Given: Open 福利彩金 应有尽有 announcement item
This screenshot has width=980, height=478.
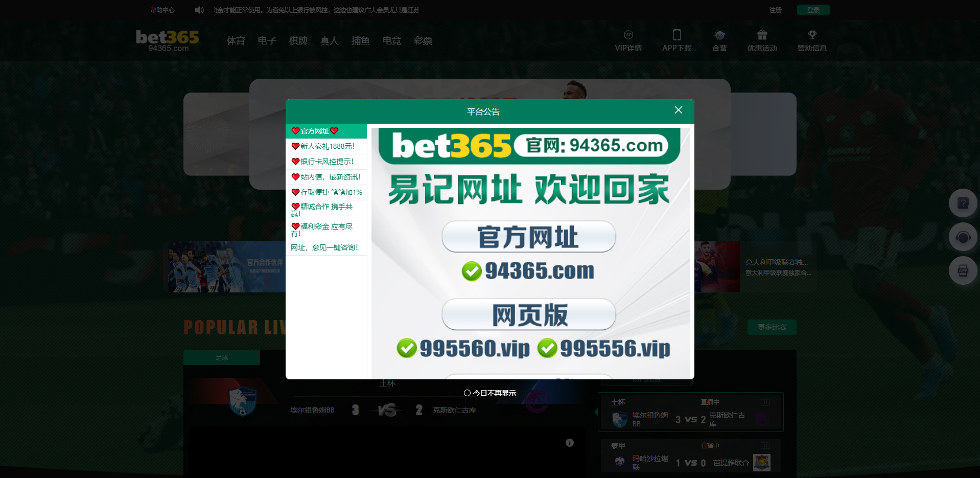Looking at the screenshot, I should coord(326,230).
